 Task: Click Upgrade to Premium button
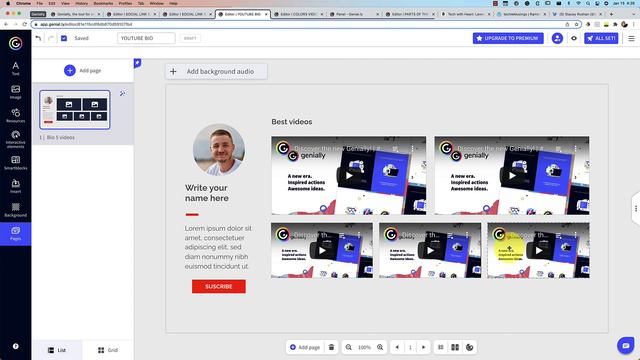(x=508, y=38)
